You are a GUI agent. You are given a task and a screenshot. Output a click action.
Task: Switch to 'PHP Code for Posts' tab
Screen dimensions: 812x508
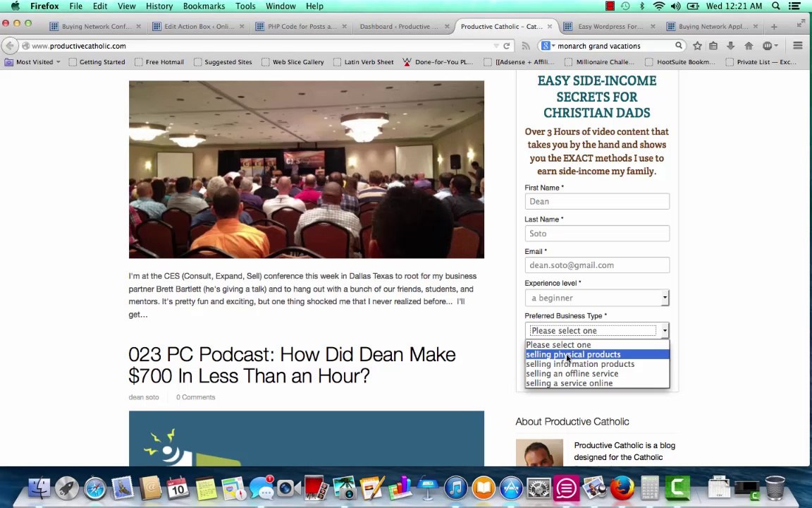(302, 26)
